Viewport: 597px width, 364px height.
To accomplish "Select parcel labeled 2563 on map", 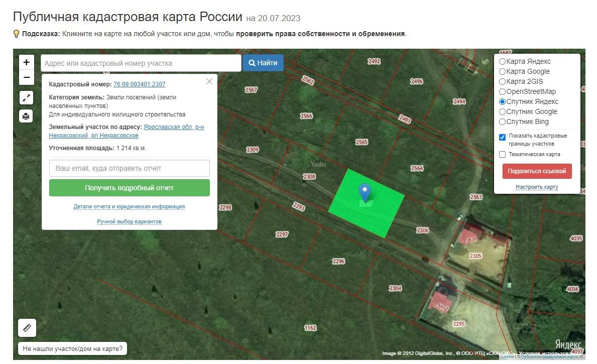I will 476,197.
